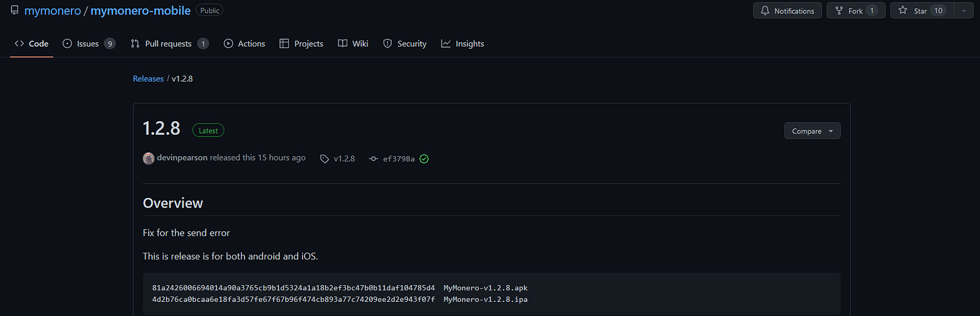Open commit ef3798a

399,159
